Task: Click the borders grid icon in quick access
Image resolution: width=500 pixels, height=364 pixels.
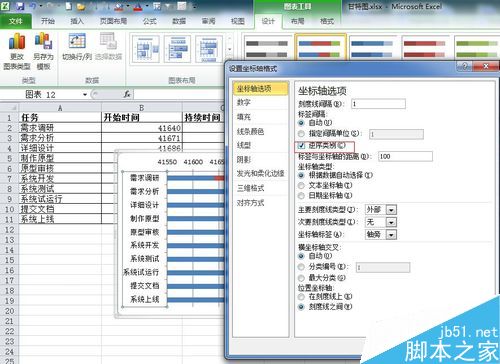Action: tap(157, 6)
